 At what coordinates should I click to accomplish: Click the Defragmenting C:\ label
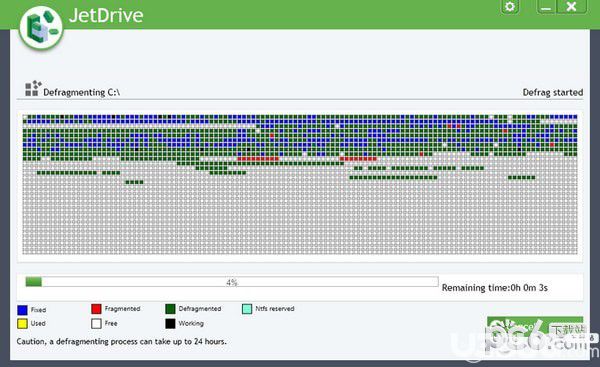pyautogui.click(x=82, y=93)
